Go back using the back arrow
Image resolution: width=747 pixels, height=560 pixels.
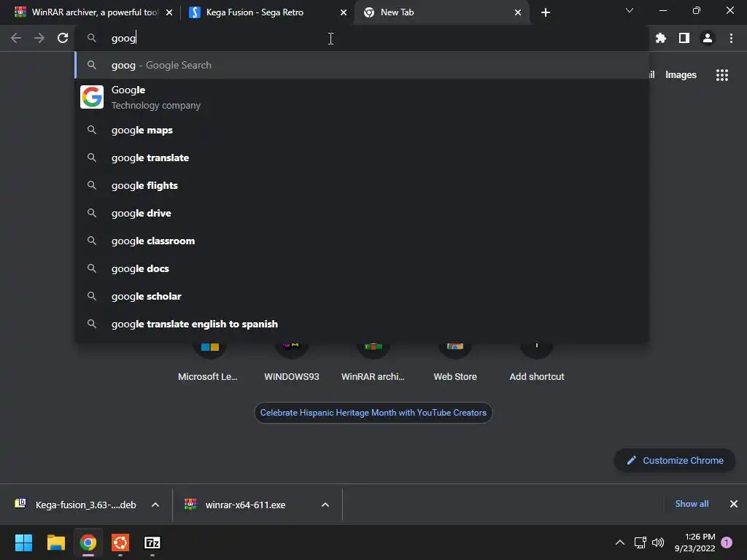16,38
